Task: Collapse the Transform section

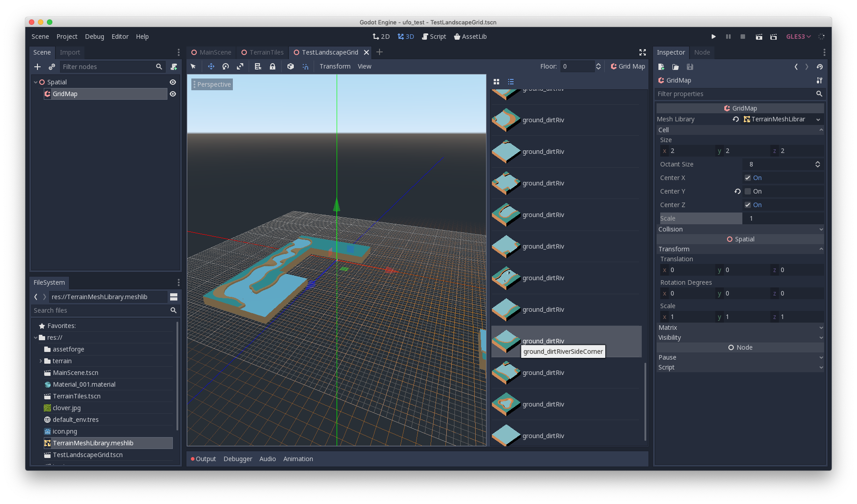Action: [740, 249]
